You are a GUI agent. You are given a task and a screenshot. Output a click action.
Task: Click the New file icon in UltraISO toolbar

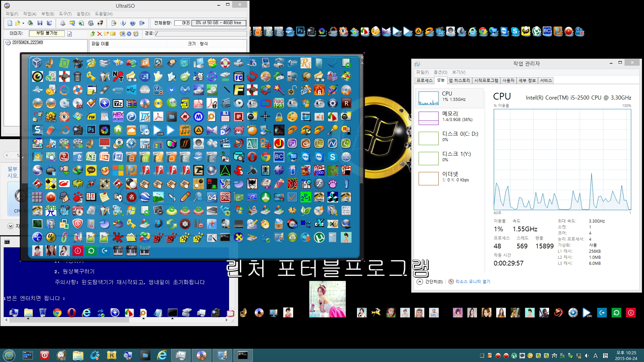pos(10,23)
